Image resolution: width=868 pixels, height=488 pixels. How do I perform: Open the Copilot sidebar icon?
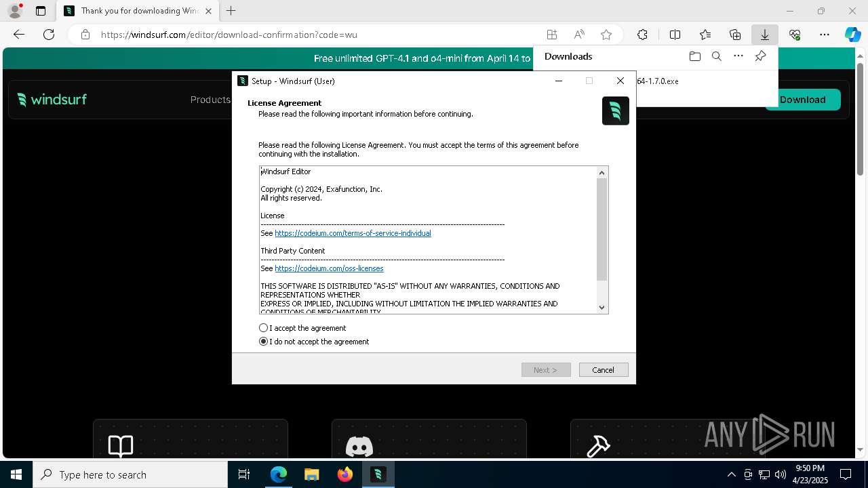852,35
